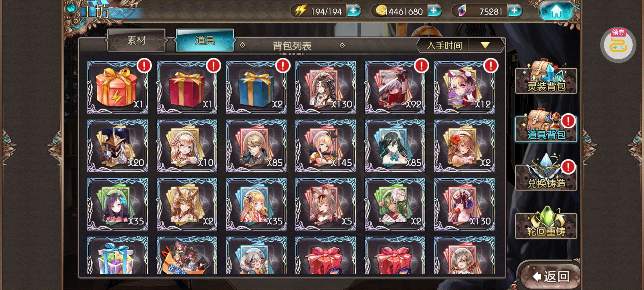Select the orange lightning gift box item
Image resolution: width=644 pixels, height=290 pixels.
(118, 87)
